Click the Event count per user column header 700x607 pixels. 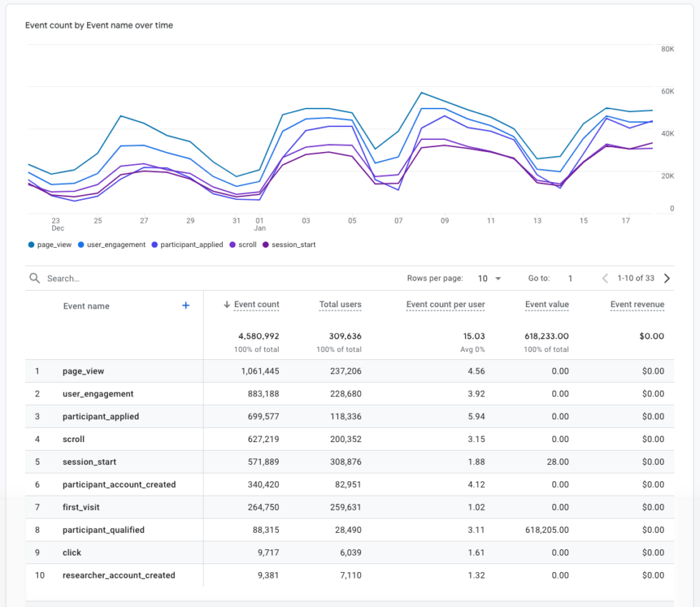point(447,304)
